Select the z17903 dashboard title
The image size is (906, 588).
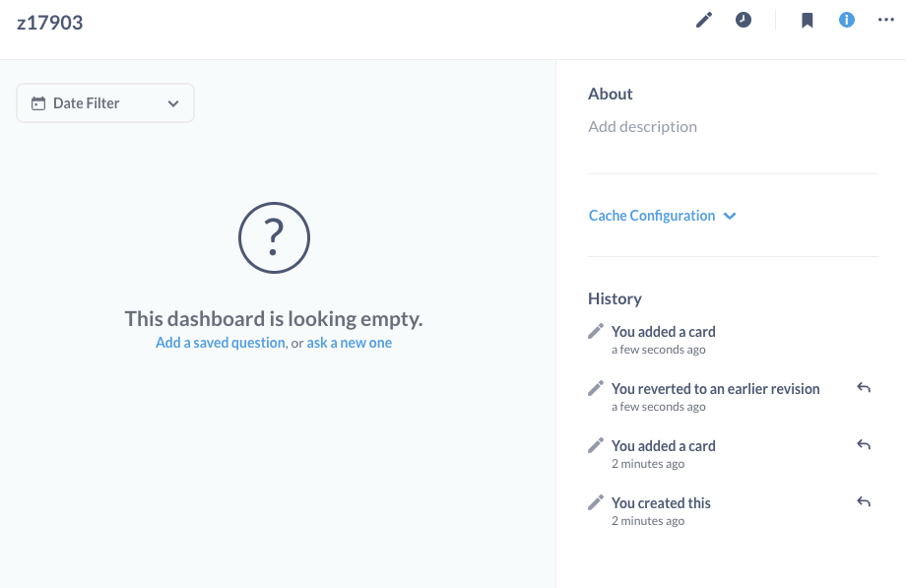49,21
